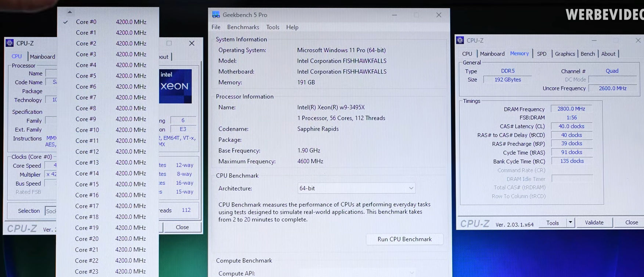Open the Help menu in Geekbench

tap(292, 27)
